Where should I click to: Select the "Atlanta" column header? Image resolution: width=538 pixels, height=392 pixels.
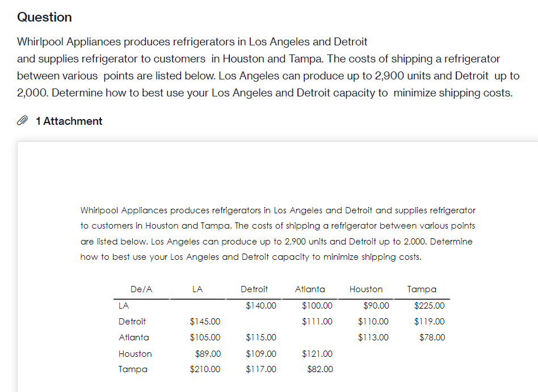pyautogui.click(x=310, y=289)
